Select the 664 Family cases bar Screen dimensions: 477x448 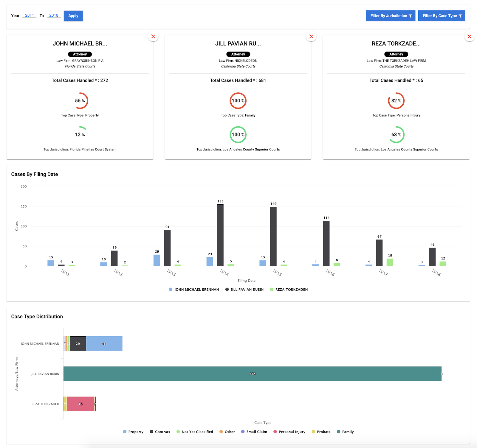pos(252,374)
